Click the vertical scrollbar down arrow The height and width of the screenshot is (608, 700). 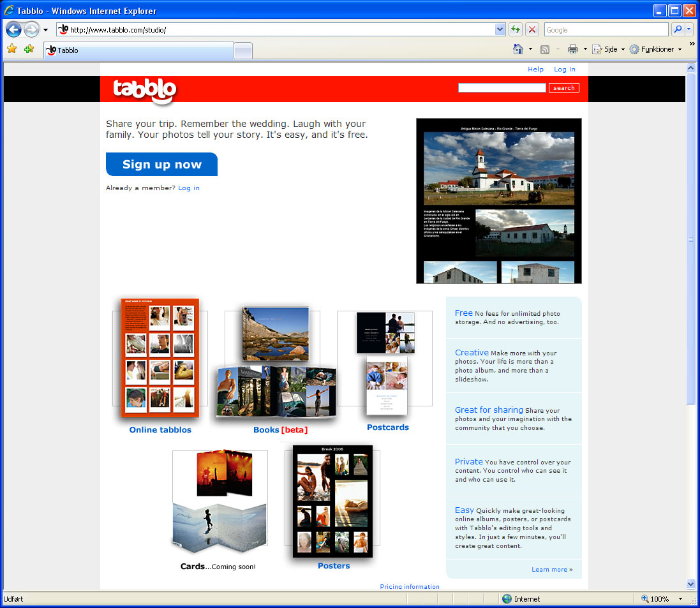(x=690, y=584)
